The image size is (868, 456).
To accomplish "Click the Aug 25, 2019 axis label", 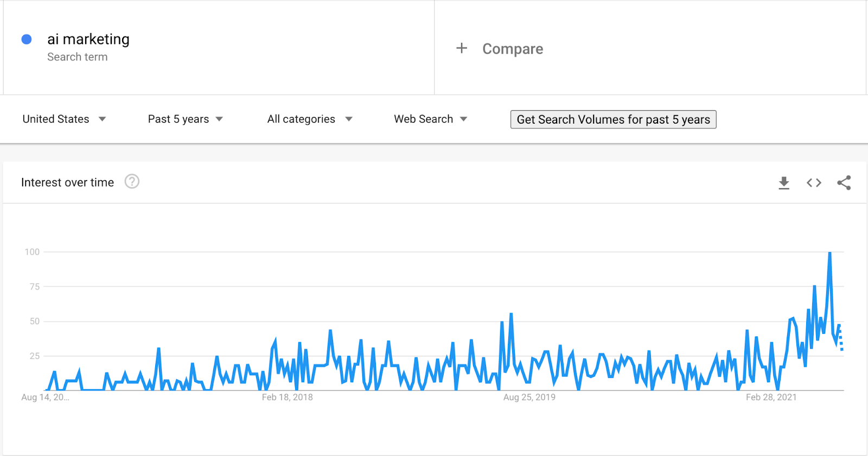I will [529, 397].
